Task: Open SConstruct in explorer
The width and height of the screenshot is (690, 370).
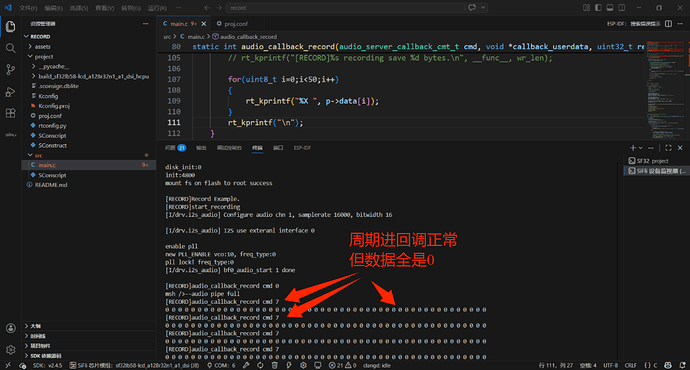Action: (x=89, y=145)
